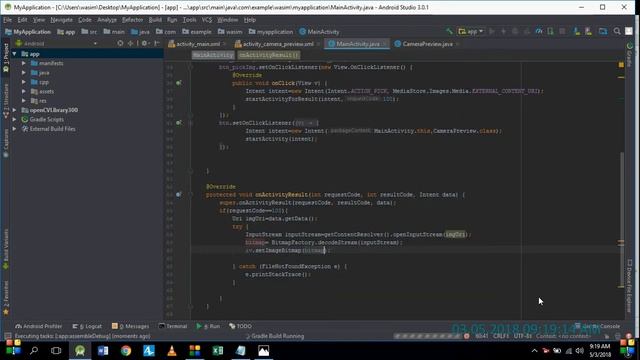Click onActivityResult() method breadcrumb
This screenshot has height=360, width=640.
269,55
